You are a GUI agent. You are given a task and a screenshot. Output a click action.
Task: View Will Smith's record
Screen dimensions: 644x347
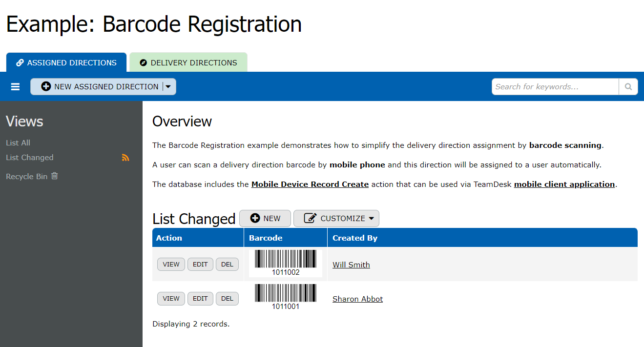[x=171, y=265]
